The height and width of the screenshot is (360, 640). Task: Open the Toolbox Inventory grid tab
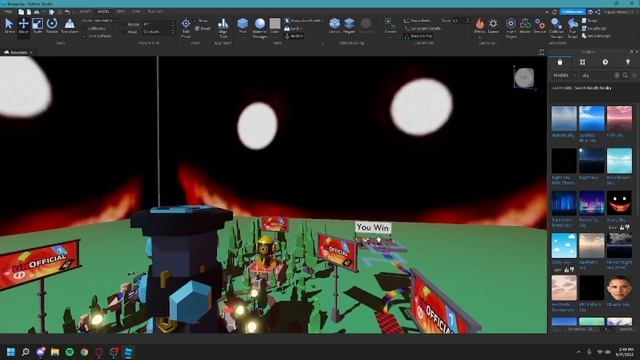coord(582,62)
